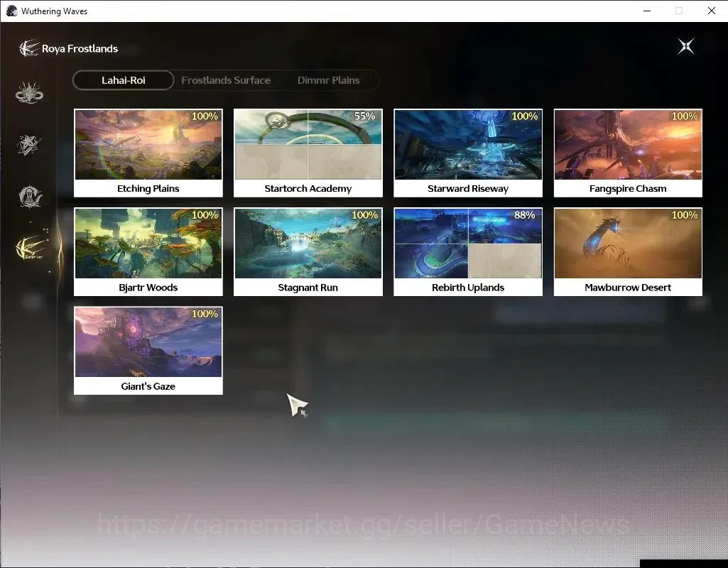Click the Wuthering Waves title bar icon
Image resolution: width=728 pixels, height=568 pixels.
pos(11,11)
